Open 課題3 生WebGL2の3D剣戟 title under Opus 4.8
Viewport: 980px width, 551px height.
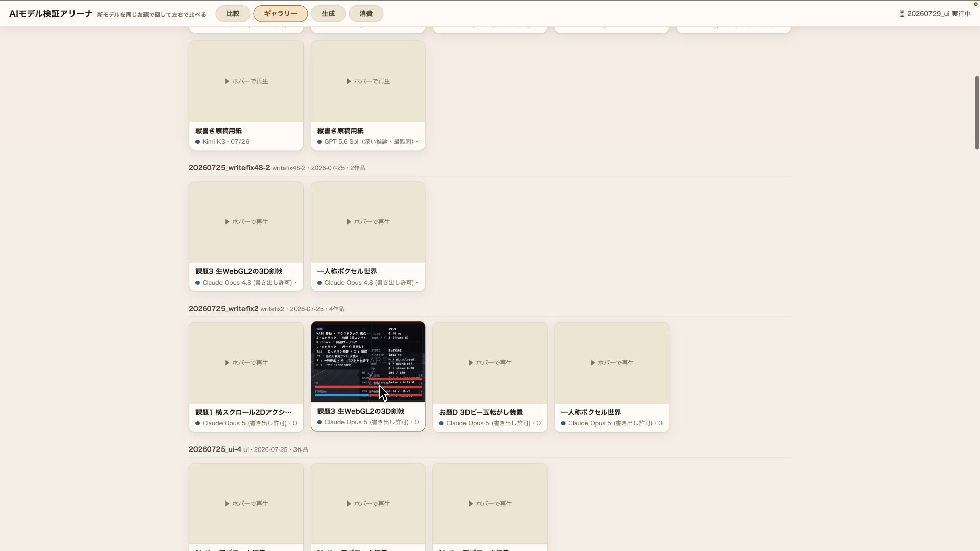pos(239,271)
